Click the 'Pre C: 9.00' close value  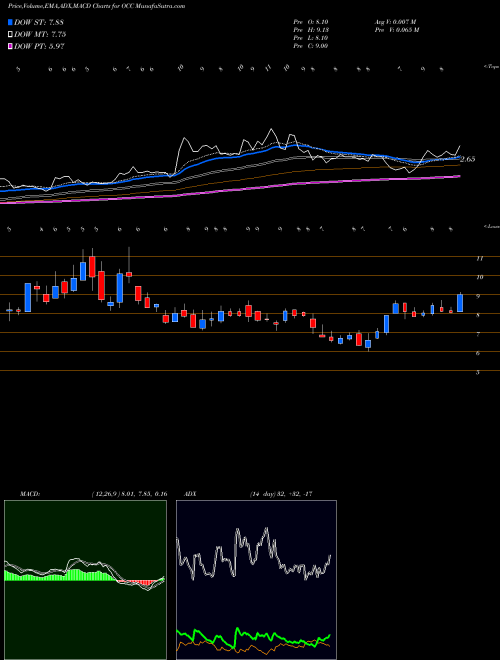pos(311,46)
